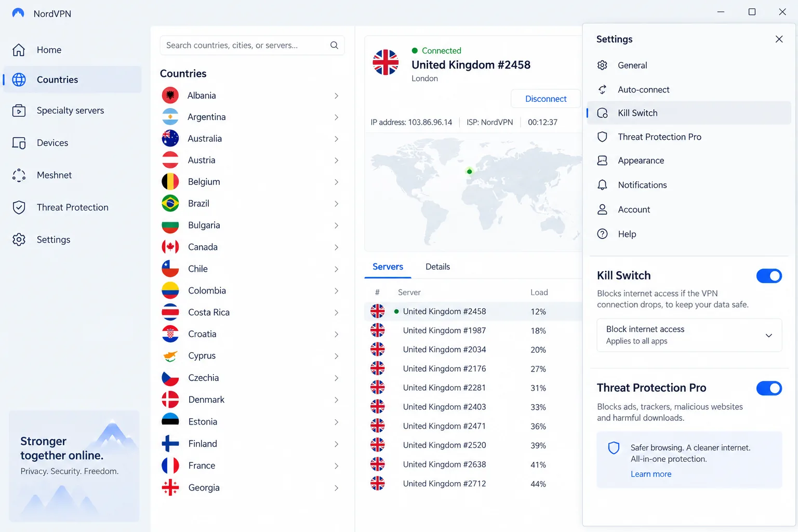
Task: Switch to the Details tab
Action: (x=437, y=267)
